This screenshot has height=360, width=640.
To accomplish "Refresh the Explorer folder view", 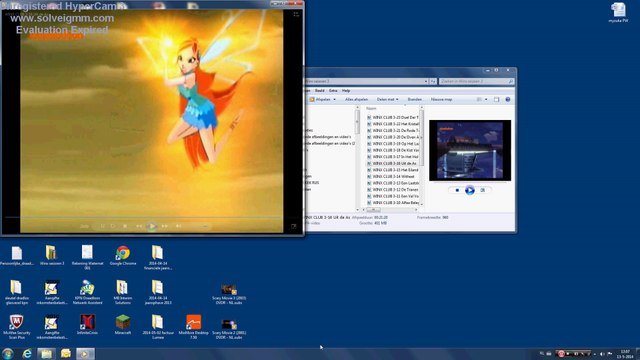I will [433, 81].
